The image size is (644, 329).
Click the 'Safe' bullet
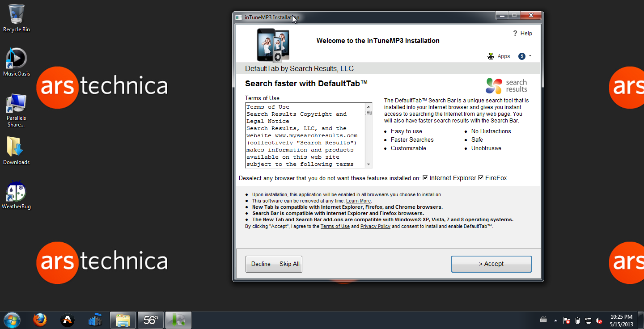click(x=477, y=139)
